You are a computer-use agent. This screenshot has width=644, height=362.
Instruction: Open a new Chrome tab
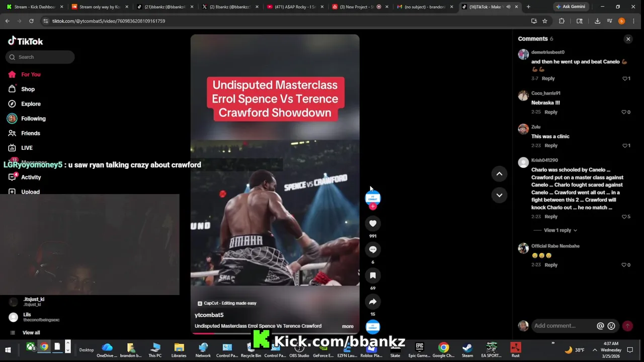(x=528, y=7)
